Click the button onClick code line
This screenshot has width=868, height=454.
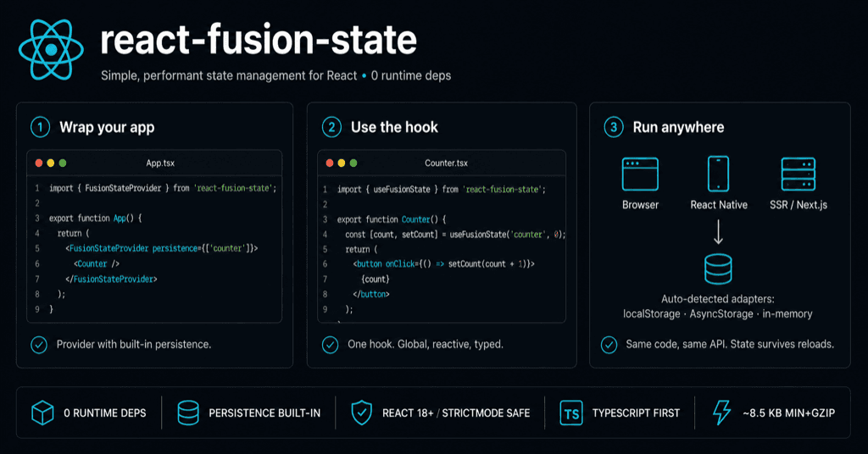(x=444, y=264)
